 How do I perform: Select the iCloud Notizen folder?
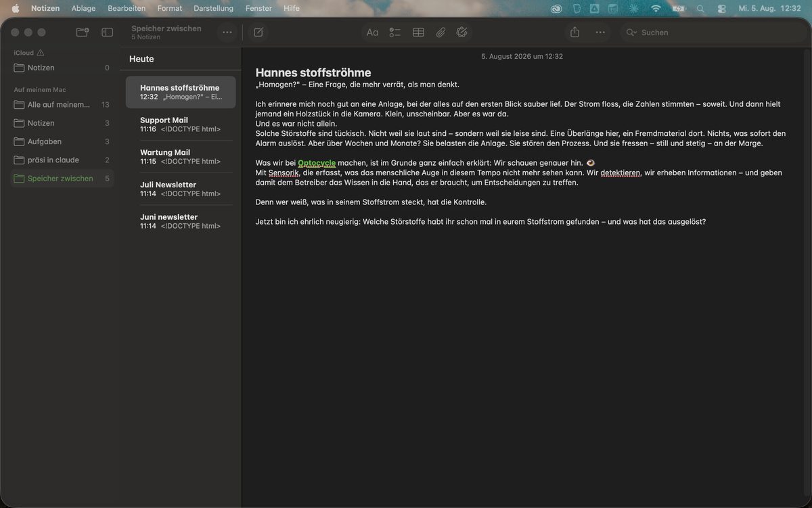(x=62, y=68)
